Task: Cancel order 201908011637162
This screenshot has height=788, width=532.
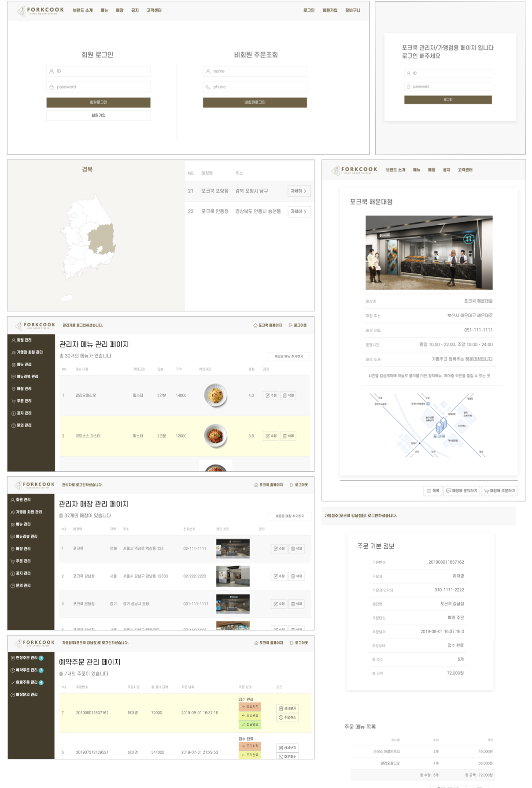Action: [288, 717]
